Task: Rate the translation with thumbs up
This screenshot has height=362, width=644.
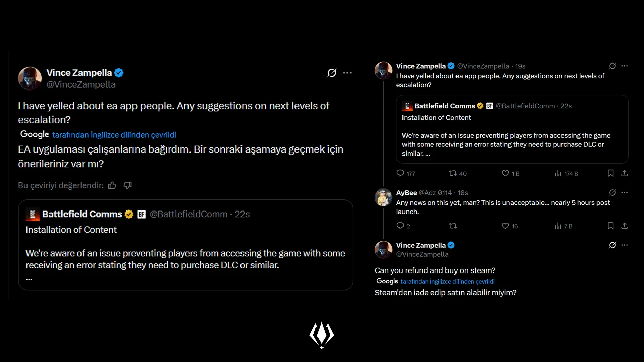Action: click(x=112, y=185)
